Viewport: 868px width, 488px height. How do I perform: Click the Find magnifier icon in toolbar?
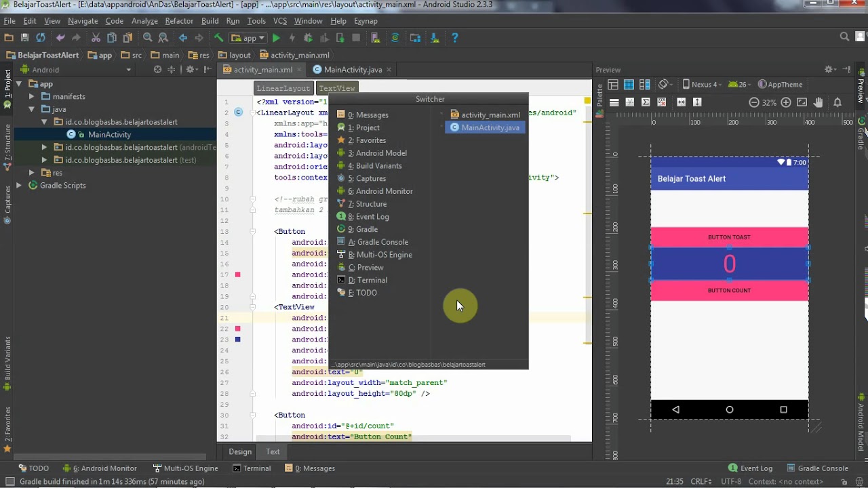[147, 38]
